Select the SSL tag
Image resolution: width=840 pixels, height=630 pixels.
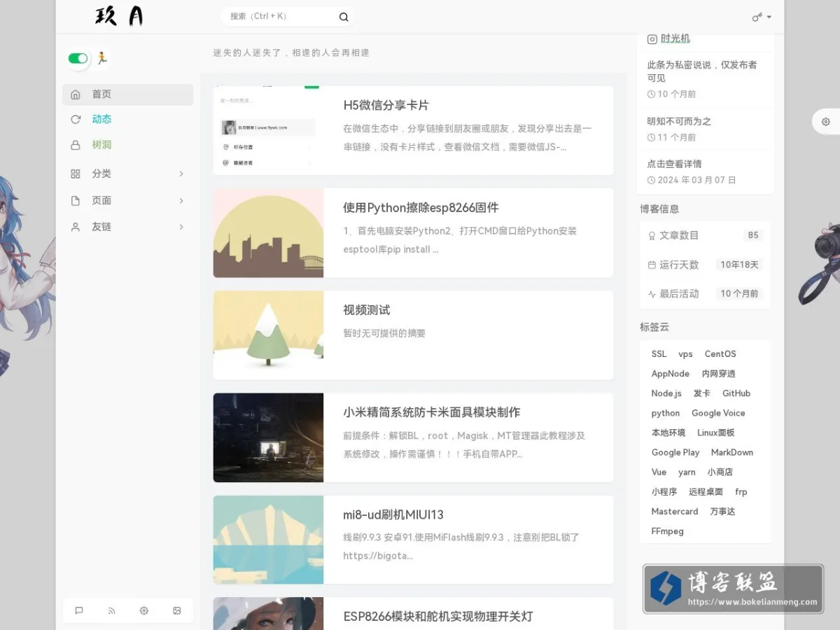click(659, 354)
